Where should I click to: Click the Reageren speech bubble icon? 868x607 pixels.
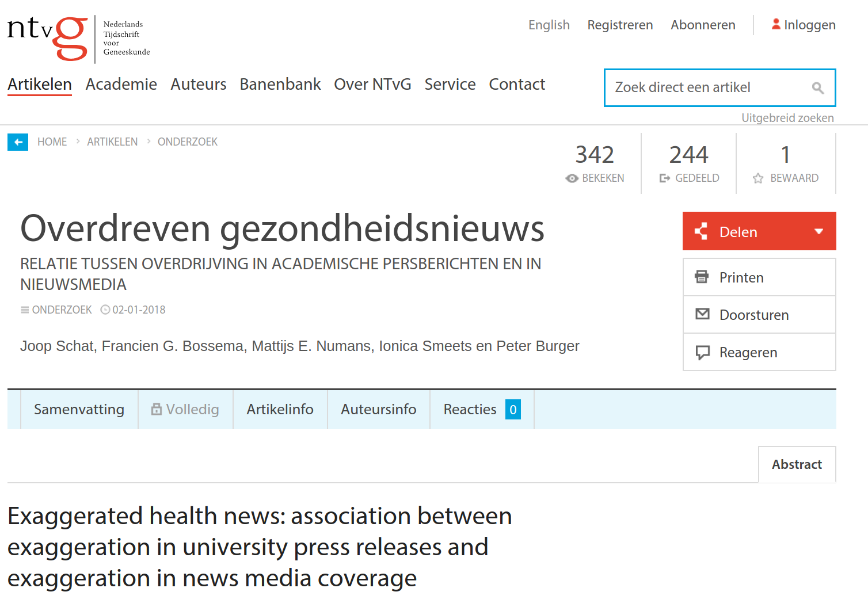(x=702, y=352)
